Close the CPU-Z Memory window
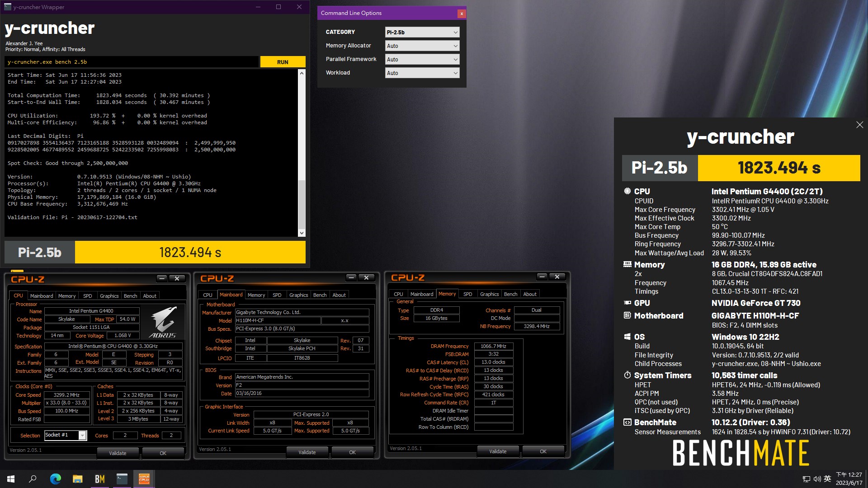 pos(557,277)
